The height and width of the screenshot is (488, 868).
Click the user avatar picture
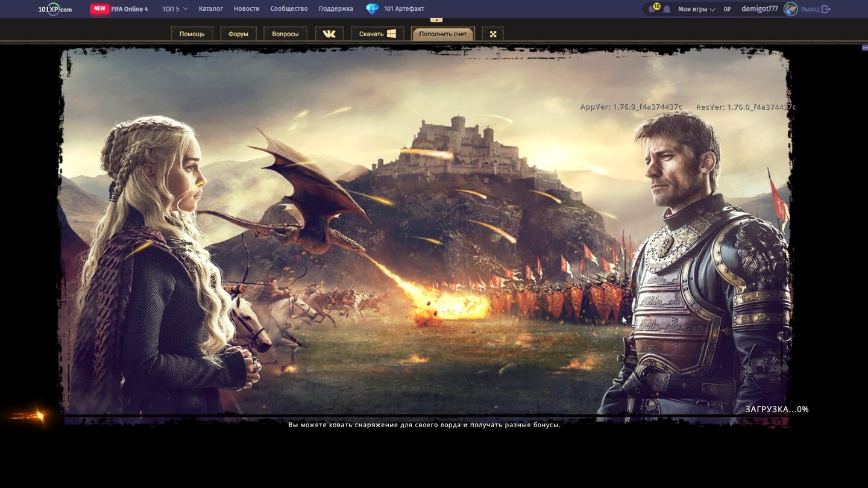pos(790,9)
